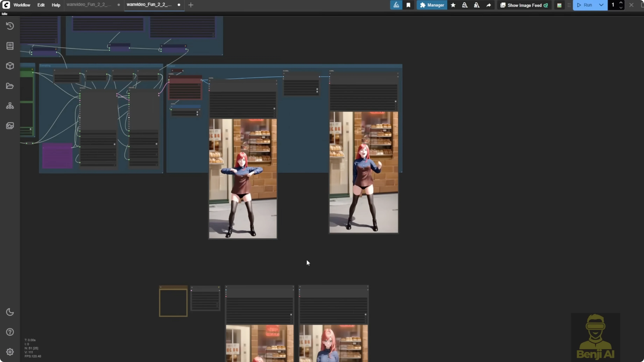644x362 pixels.
Task: Open the help sidebar icon
Action: tap(10, 332)
